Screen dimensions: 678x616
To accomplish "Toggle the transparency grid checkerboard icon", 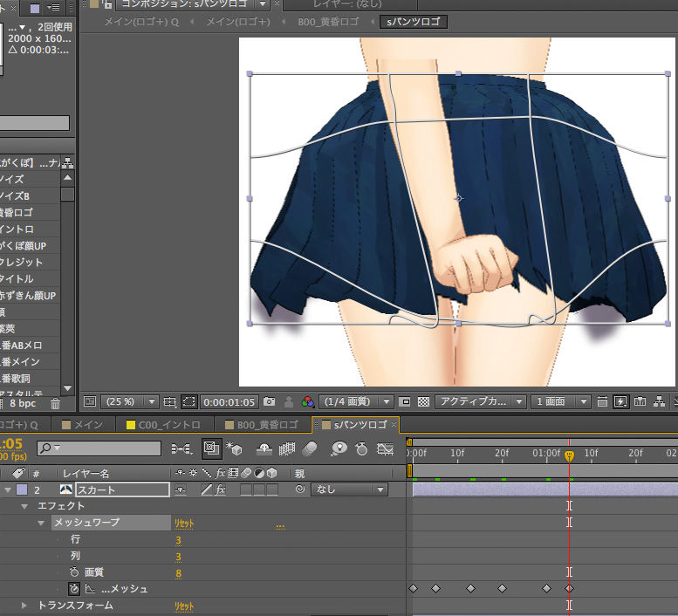I will tap(423, 402).
